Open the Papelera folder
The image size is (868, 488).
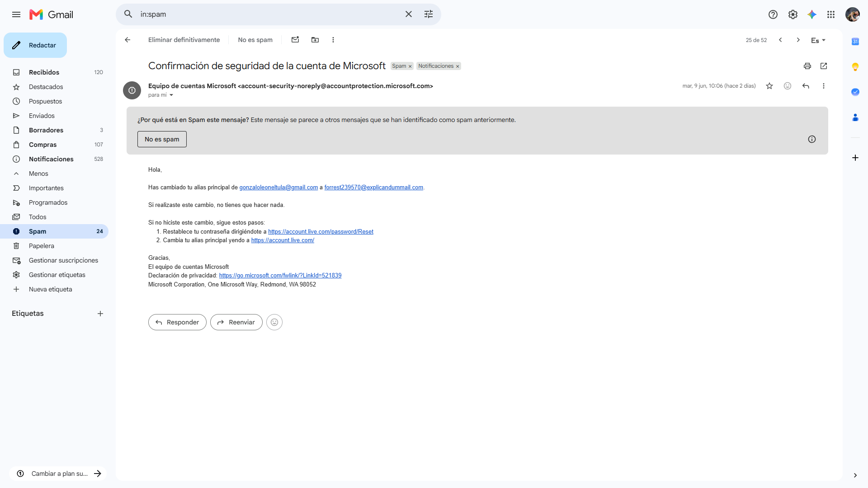[54, 246]
